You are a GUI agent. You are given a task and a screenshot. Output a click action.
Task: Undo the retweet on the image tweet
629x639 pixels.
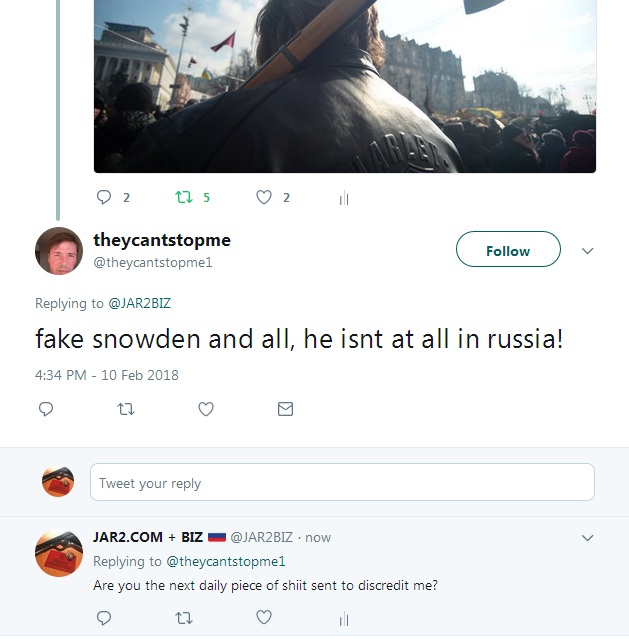(x=184, y=197)
